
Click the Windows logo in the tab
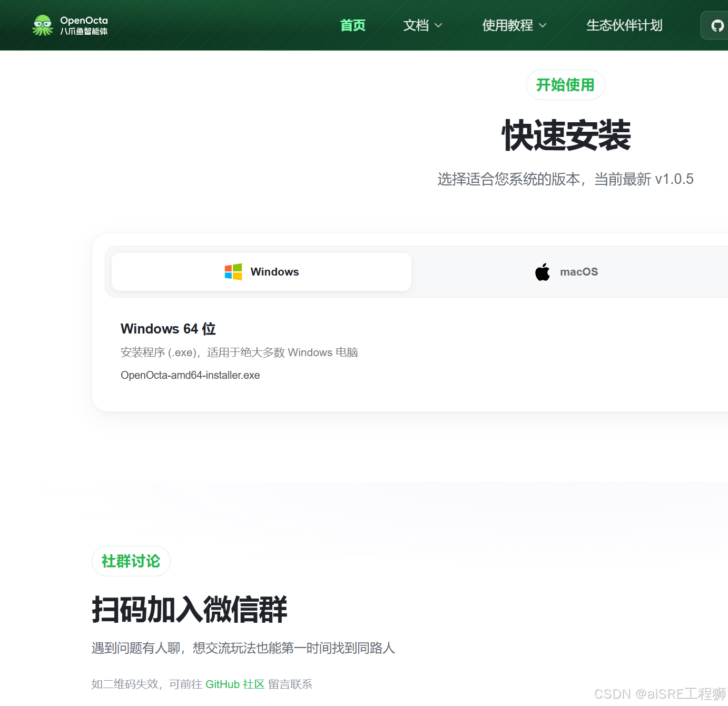[233, 272]
